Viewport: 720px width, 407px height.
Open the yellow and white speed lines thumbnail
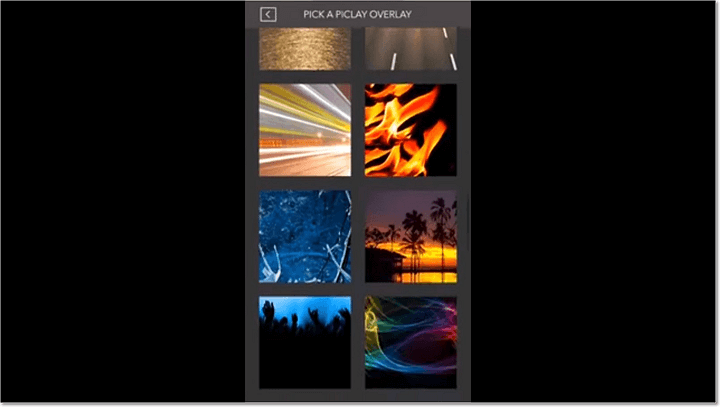tap(305, 130)
